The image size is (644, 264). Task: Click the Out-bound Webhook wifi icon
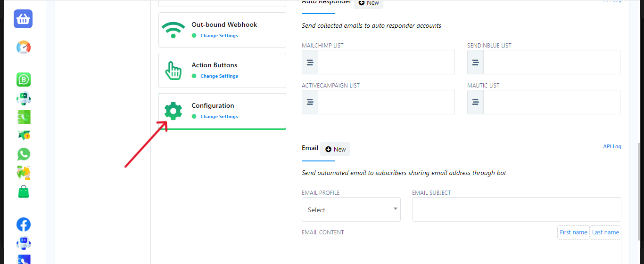coord(173,30)
